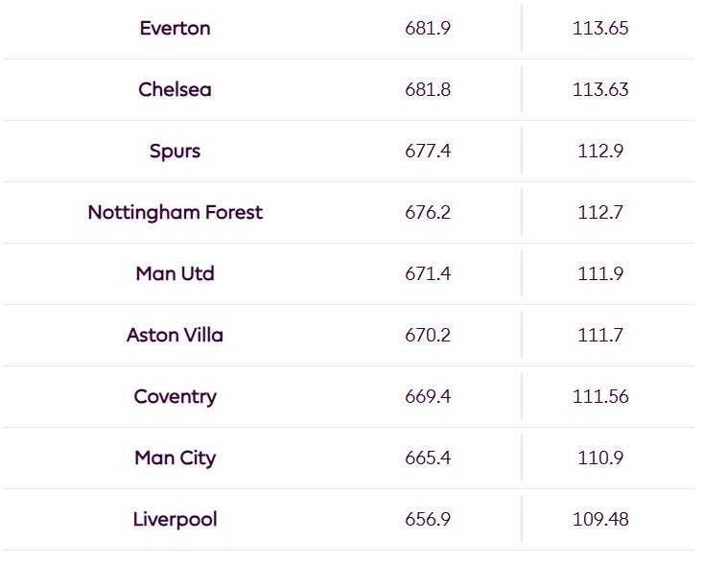Select Man City's 110.9 value

(x=600, y=458)
